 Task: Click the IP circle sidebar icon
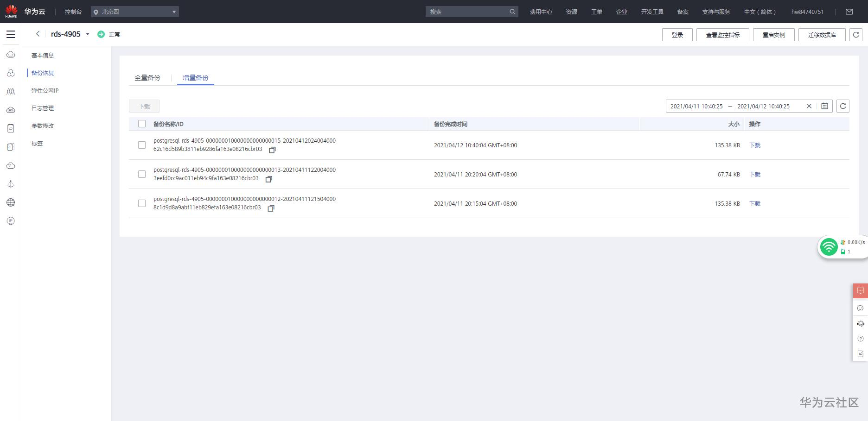[11, 221]
